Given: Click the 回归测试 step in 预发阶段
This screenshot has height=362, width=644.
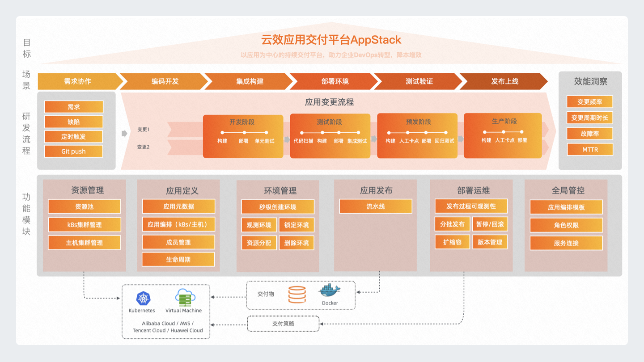Looking at the screenshot, I should tap(444, 141).
